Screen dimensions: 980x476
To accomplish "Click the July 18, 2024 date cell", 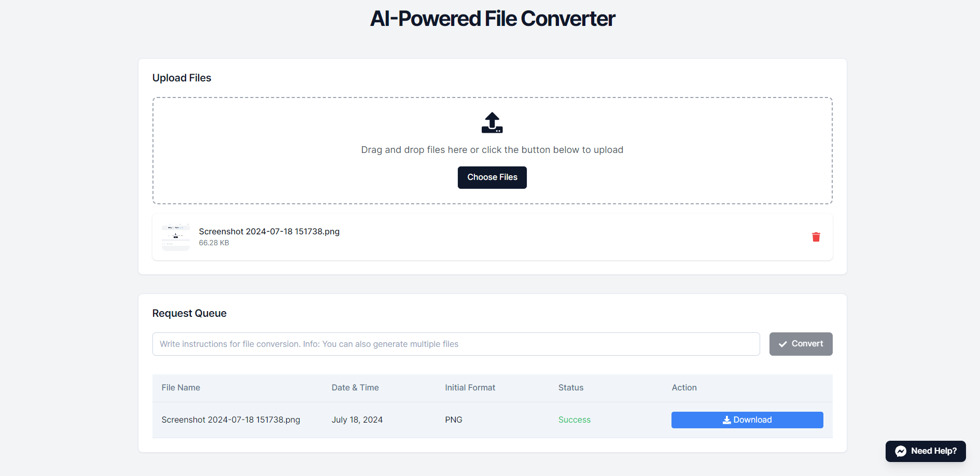I will [357, 420].
